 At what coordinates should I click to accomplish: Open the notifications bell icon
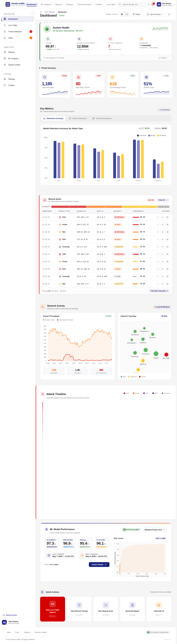[153, 5]
